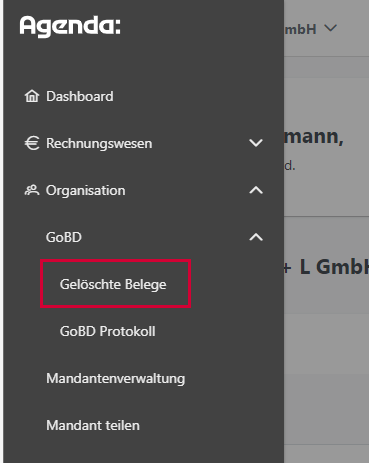
Task: Open the company selector dropdown arrow
Action: [331, 28]
